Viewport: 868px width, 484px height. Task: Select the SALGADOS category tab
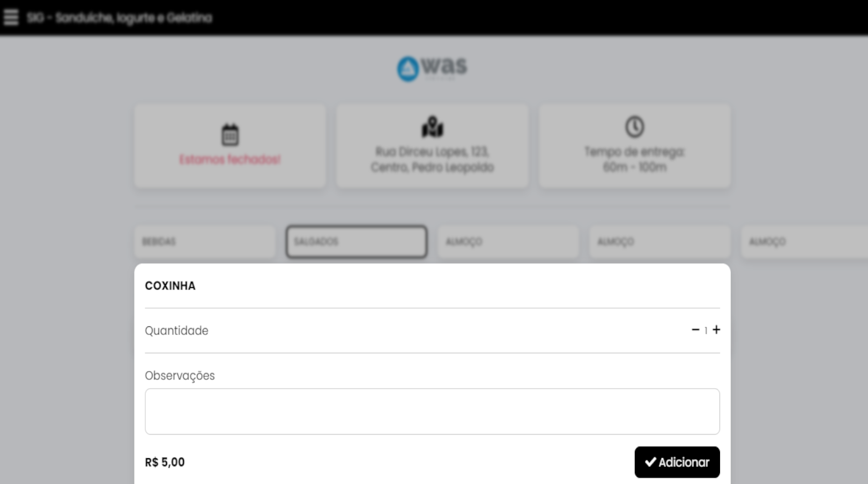357,242
